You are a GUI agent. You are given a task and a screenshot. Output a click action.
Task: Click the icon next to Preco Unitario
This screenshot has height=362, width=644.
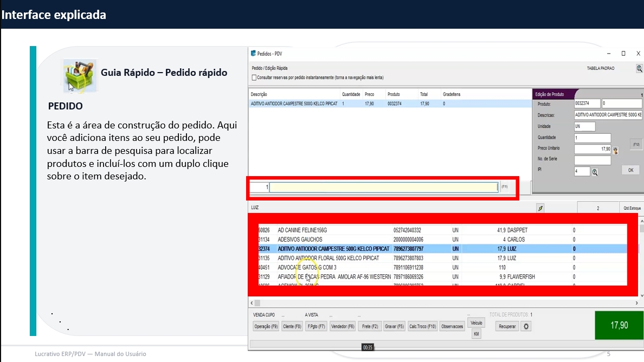click(615, 149)
